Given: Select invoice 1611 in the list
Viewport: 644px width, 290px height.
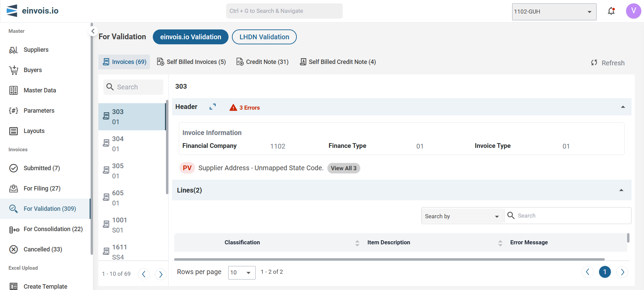Looking at the screenshot, I should 132,252.
